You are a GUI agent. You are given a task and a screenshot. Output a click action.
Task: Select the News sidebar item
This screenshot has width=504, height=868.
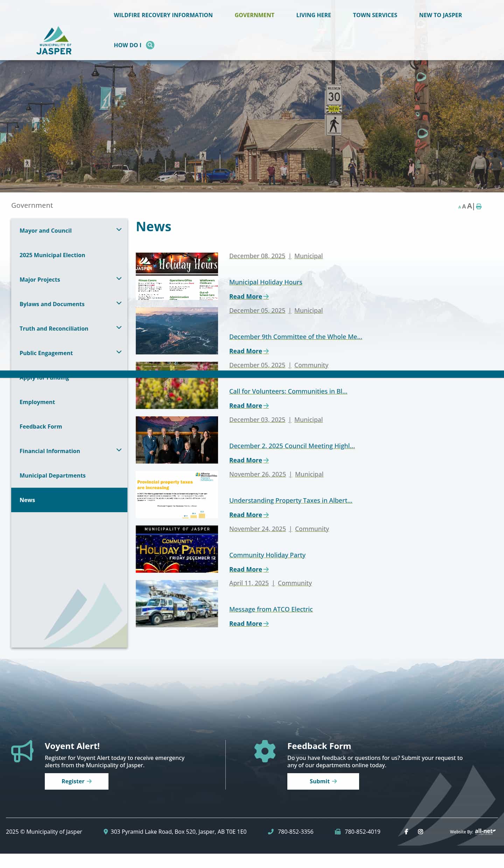click(69, 500)
